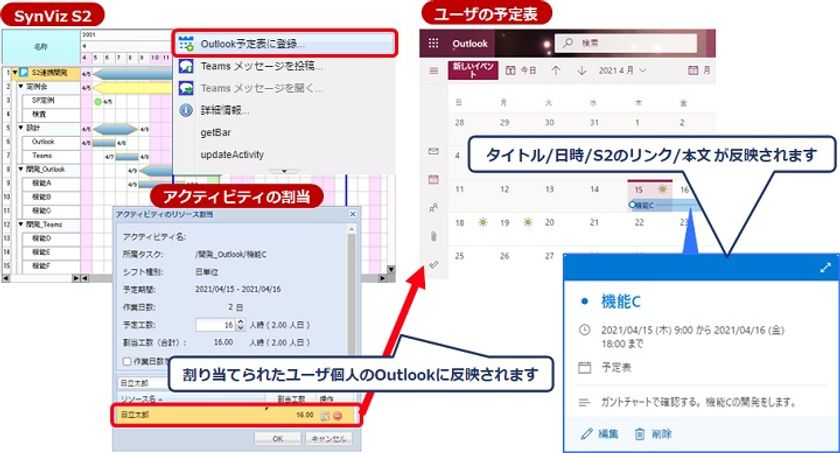Collapse the 定例会 task group
Viewport: 840px width, 453px height.
coord(20,86)
